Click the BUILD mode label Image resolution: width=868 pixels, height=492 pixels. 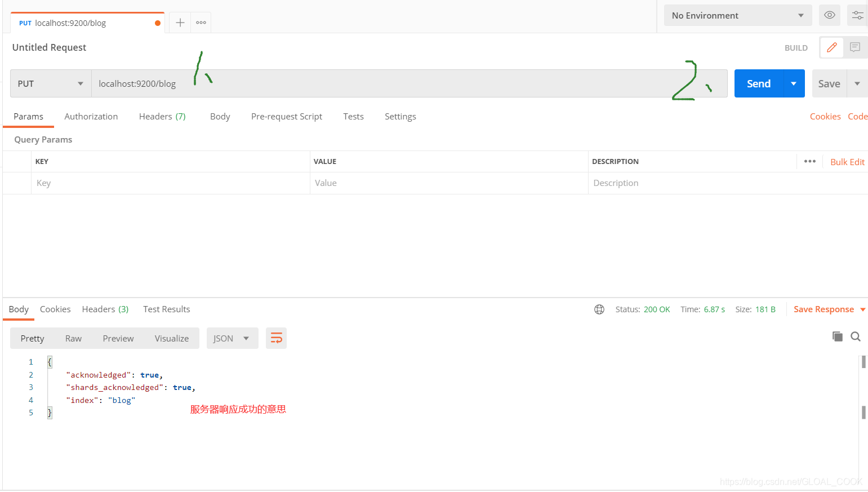coord(796,48)
